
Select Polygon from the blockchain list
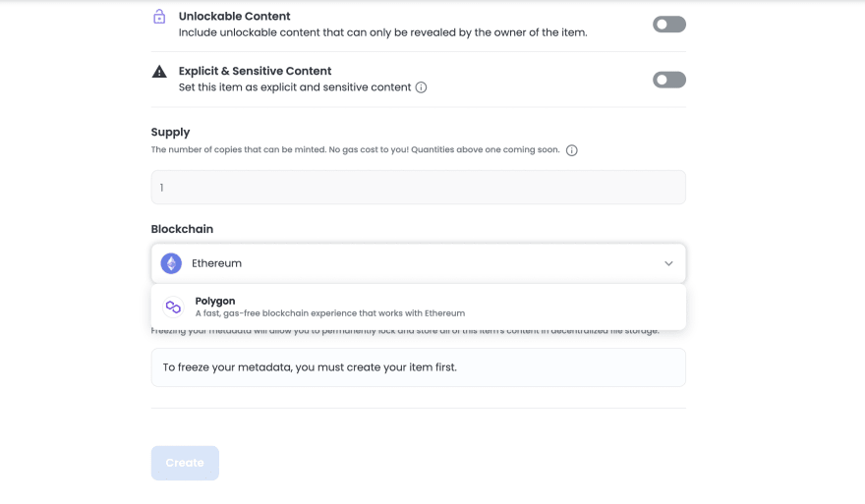tap(215, 301)
